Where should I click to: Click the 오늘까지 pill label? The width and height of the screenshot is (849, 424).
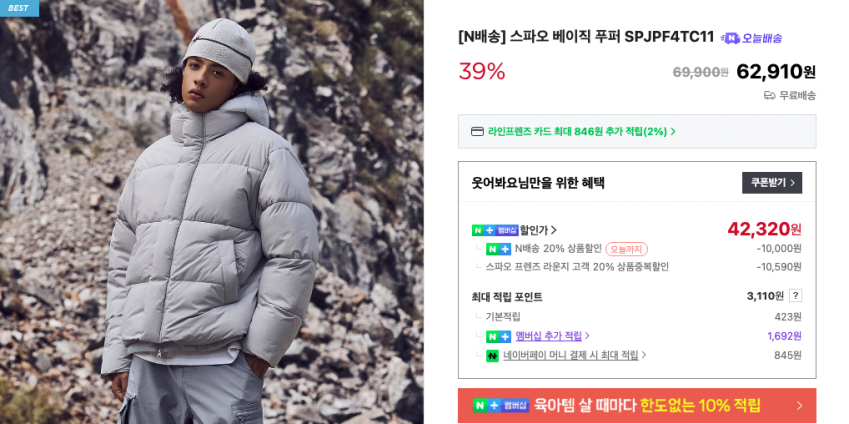(626, 249)
